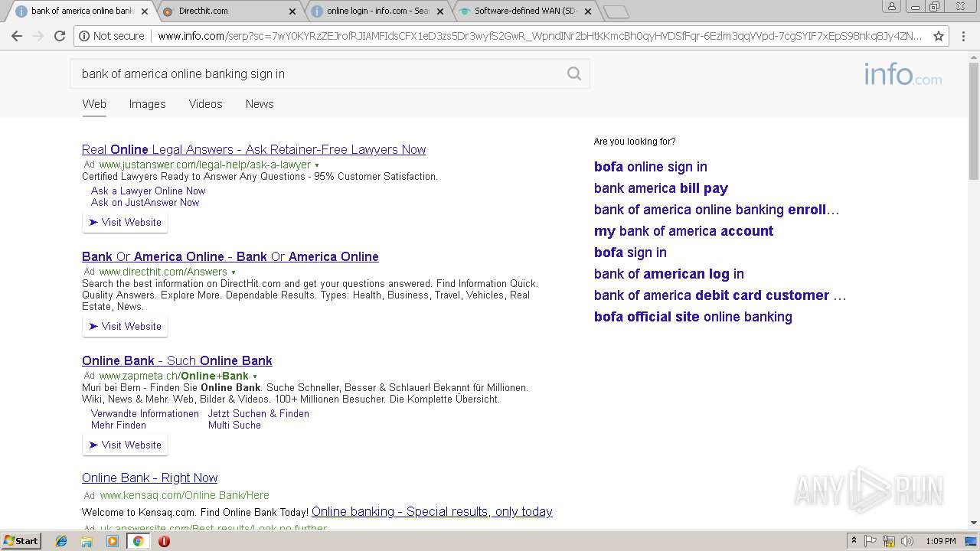Select the Videos search category
Image resolution: width=980 pixels, height=551 pixels.
click(205, 104)
